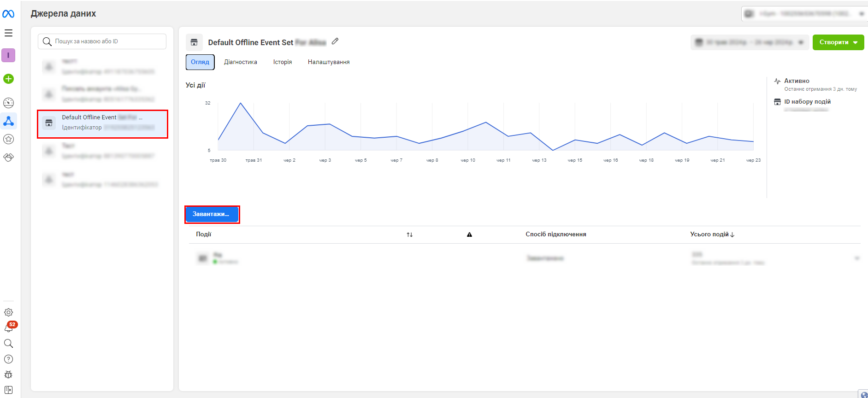Viewport: 868px width, 398px height.
Task: Click the ID набору подій store icon
Action: (x=777, y=102)
